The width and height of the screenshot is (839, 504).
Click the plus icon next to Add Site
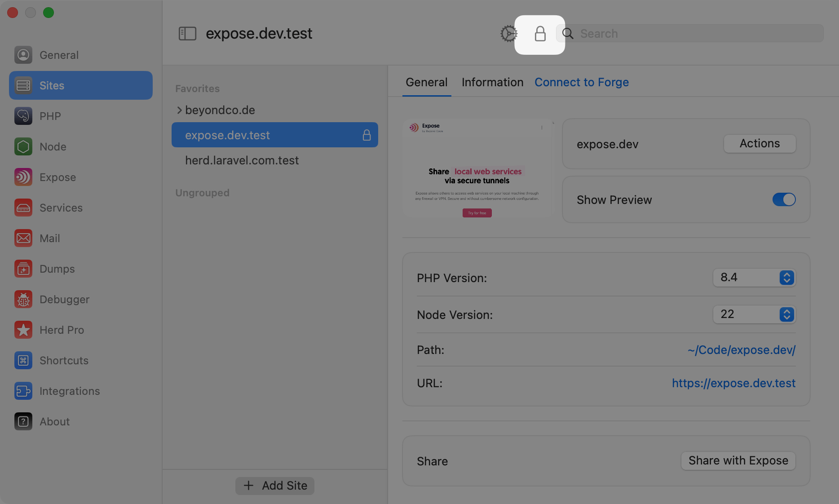[x=248, y=486]
